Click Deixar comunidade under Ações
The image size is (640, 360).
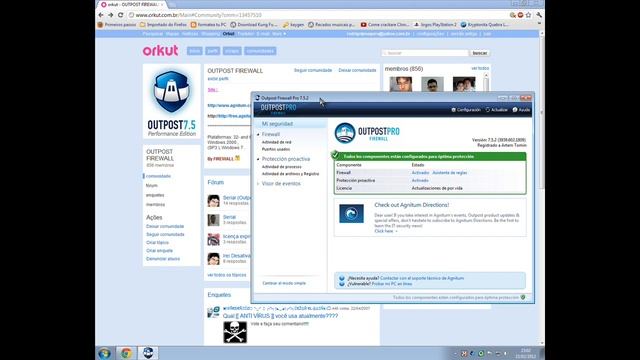[165, 226]
